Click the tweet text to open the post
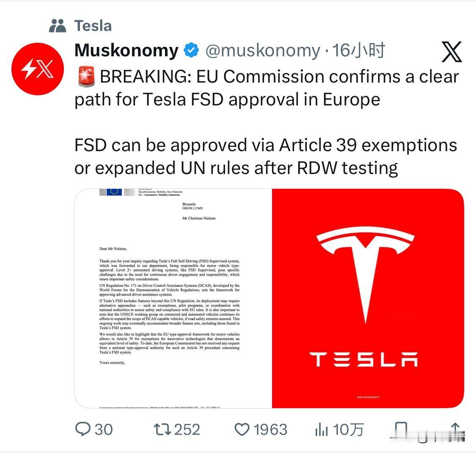Image resolution: width=476 pixels, height=453 pixels. (x=254, y=123)
